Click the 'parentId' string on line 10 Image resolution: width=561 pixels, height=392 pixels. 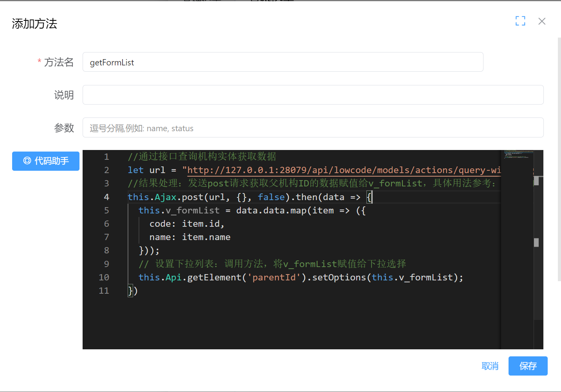pyautogui.click(x=274, y=278)
